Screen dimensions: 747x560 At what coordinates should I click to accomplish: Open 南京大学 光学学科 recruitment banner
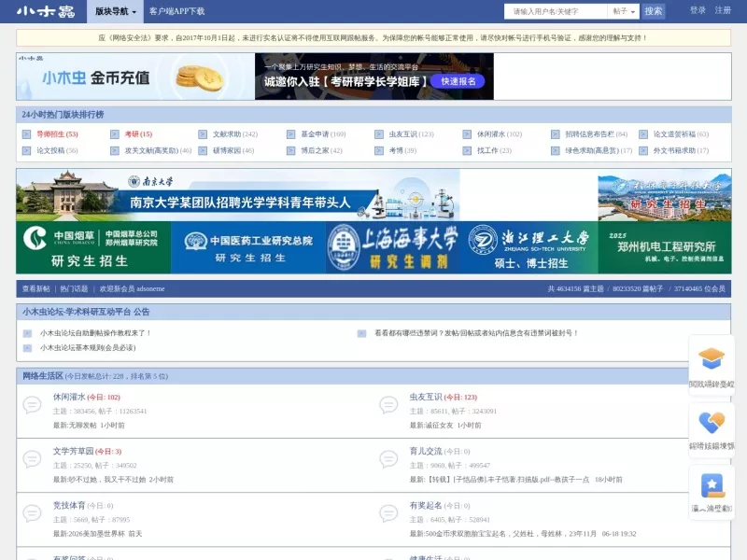(x=238, y=195)
